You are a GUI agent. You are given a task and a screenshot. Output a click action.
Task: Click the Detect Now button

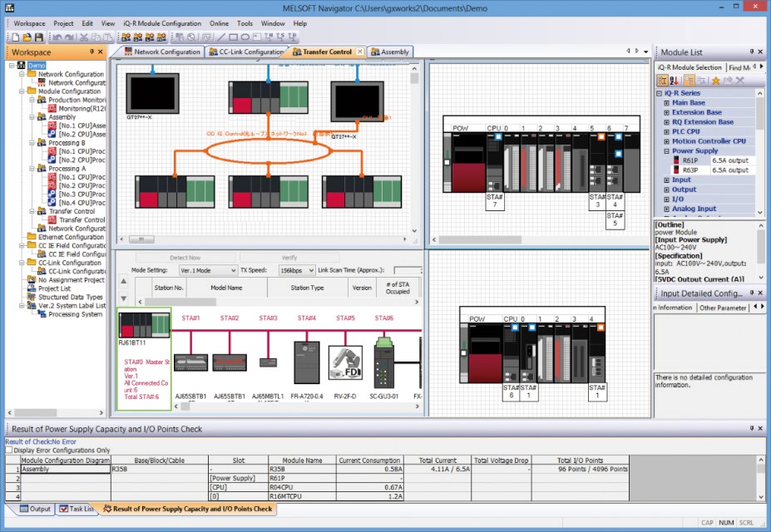pyautogui.click(x=185, y=258)
